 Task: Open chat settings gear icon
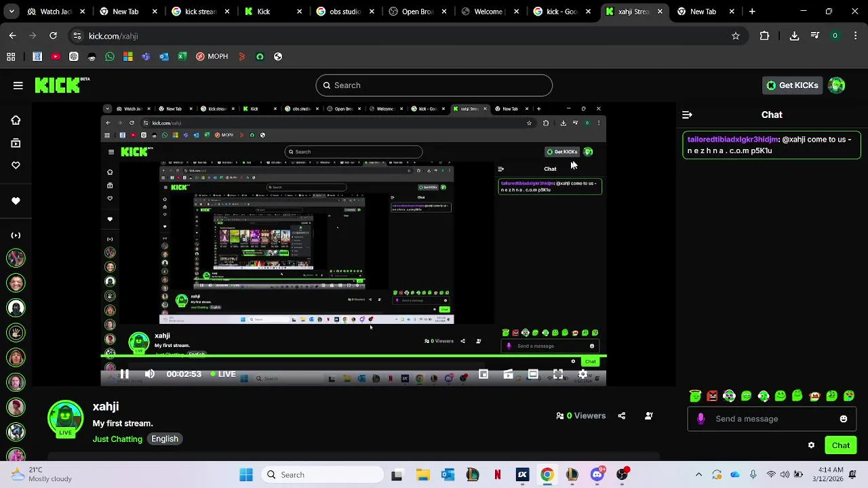tap(811, 445)
